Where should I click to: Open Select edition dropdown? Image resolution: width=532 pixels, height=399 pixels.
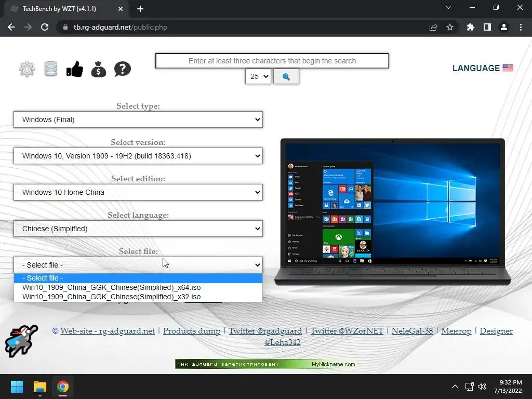click(138, 192)
